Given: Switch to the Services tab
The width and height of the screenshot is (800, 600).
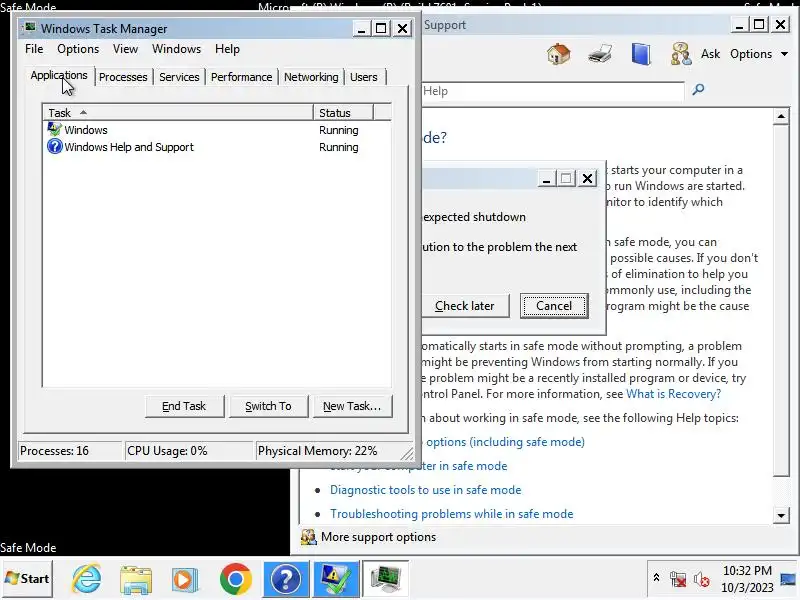Looking at the screenshot, I should pyautogui.click(x=179, y=77).
